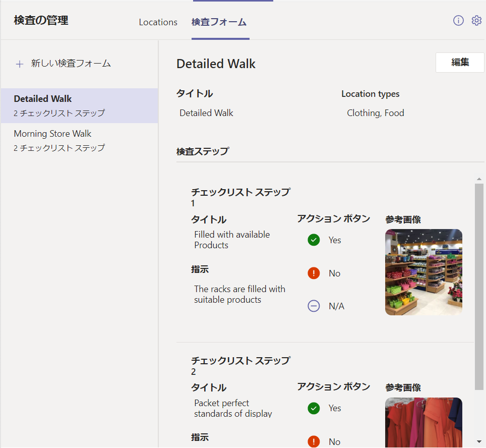This screenshot has height=448, width=486.
Task: Select red No alert icon in step 1
Action: pos(314,273)
